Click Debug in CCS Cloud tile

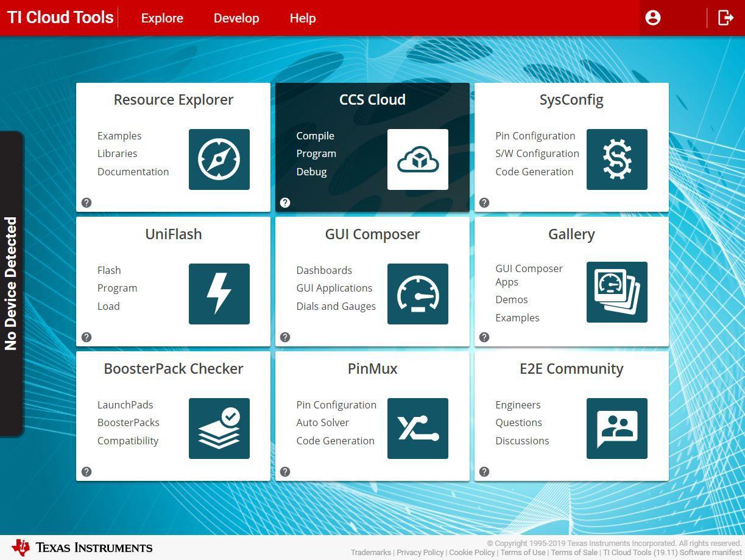point(312,172)
